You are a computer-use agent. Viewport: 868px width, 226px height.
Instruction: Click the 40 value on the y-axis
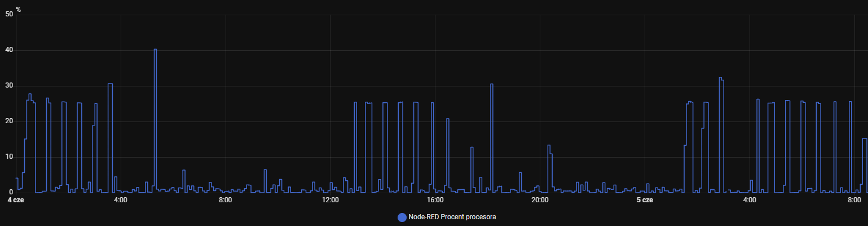pyautogui.click(x=8, y=50)
